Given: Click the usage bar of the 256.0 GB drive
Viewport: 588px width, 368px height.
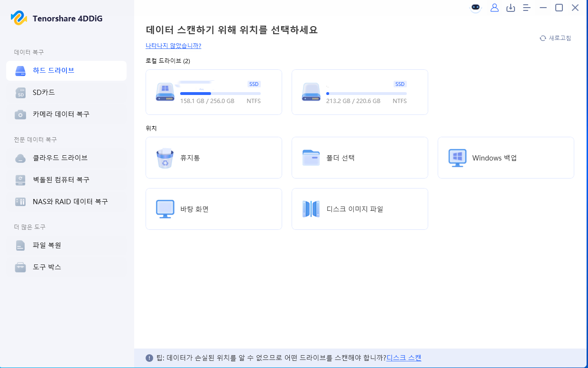Looking at the screenshot, I should click(x=220, y=94).
